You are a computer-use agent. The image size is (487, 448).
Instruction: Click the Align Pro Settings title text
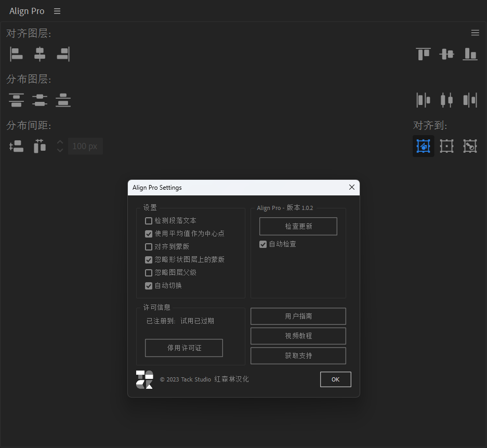point(157,188)
